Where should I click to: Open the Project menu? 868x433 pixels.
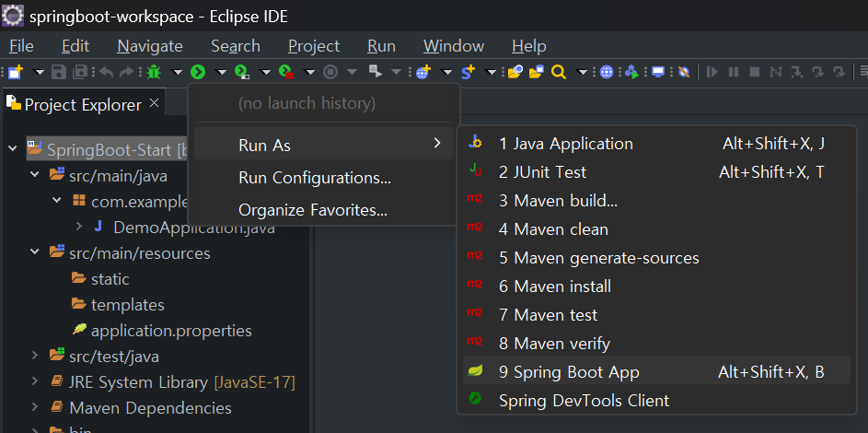[x=314, y=46]
